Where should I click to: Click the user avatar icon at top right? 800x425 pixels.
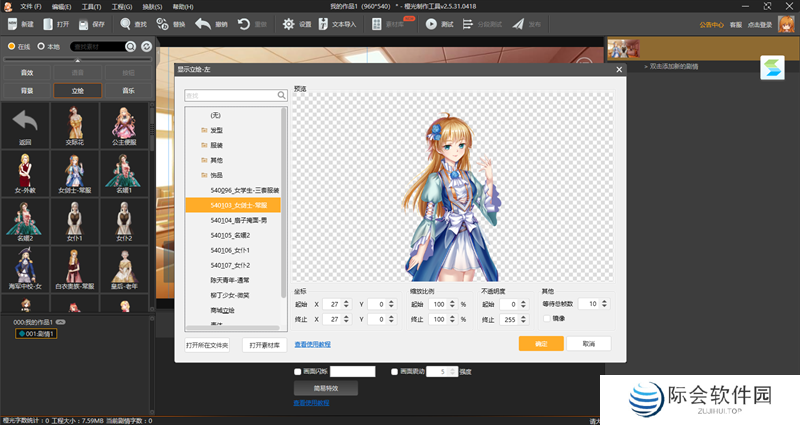click(x=786, y=24)
